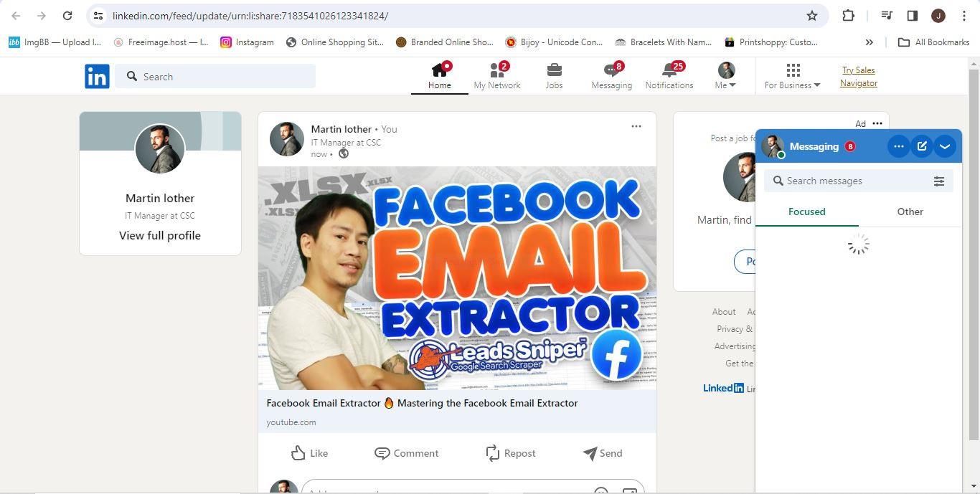Open the Freeimage.host bookmark
This screenshot has height=494, width=980.
pos(161,42)
